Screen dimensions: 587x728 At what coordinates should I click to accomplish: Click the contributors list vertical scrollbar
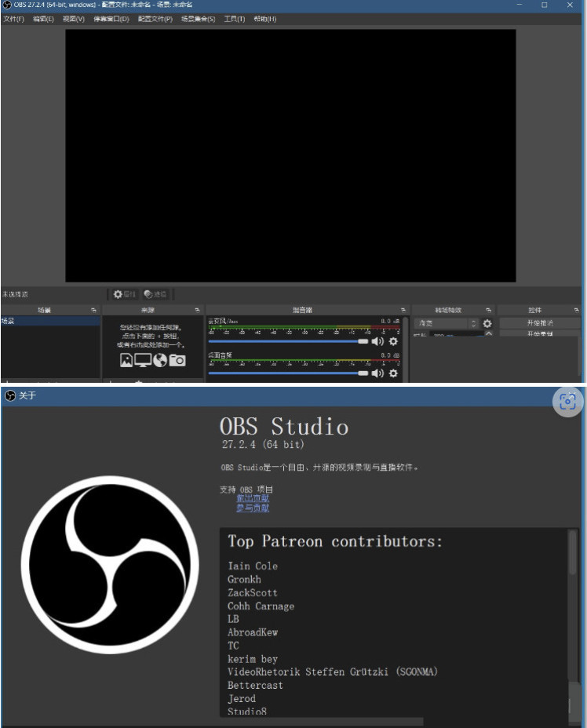click(x=573, y=552)
